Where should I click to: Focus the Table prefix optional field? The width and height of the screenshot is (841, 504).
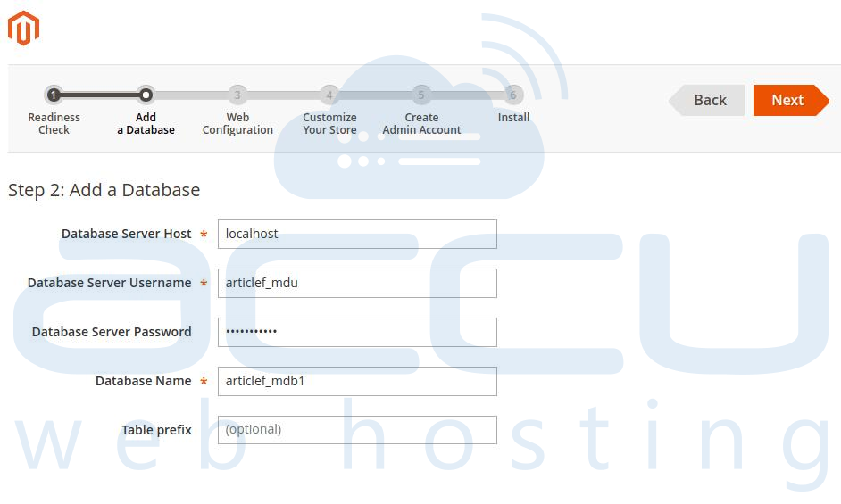357,430
